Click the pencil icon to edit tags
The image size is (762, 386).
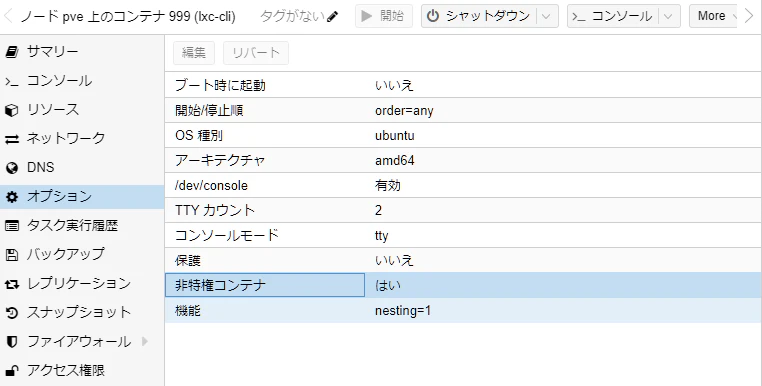[x=332, y=17]
